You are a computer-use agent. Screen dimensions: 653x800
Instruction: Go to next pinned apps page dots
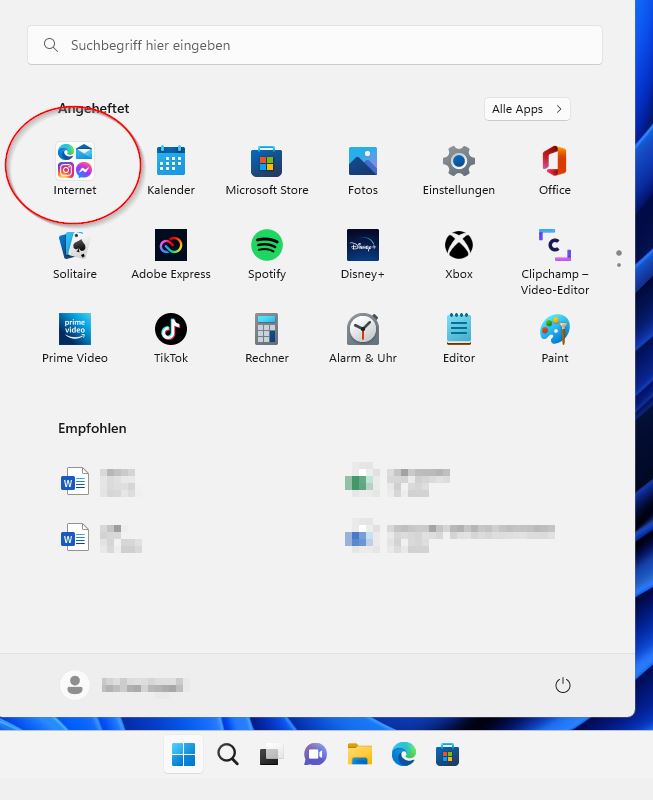point(619,259)
